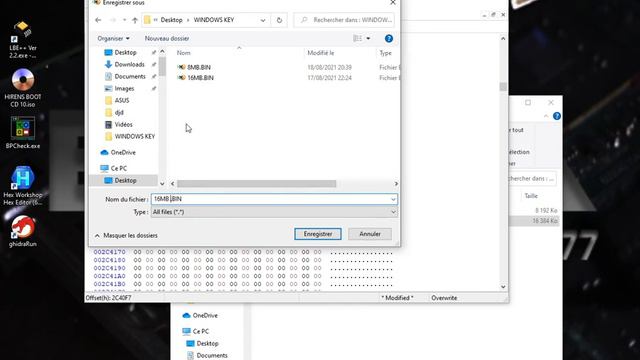
Task: Select Desktop under Ce PC in dialog
Action: coord(125,180)
